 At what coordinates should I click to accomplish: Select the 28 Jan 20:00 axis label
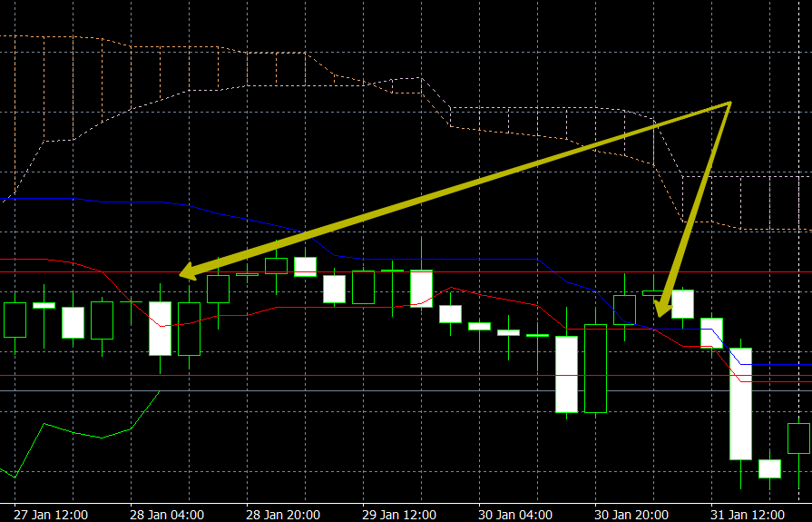[x=283, y=515]
